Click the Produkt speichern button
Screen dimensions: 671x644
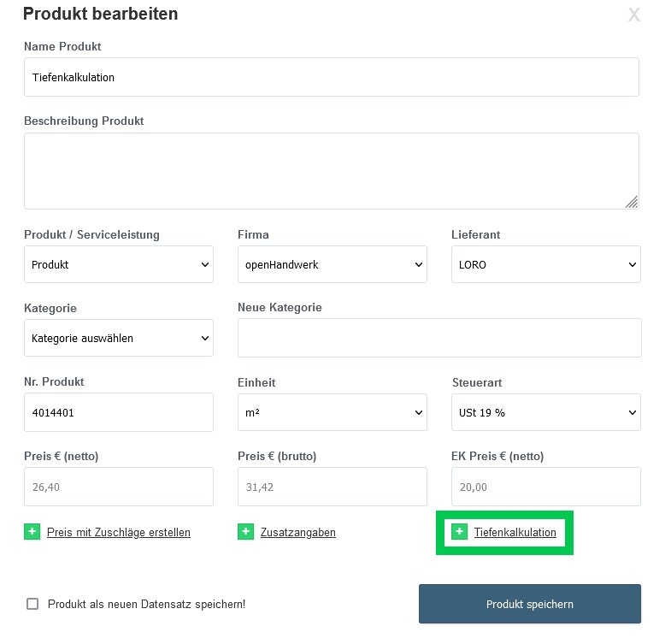click(530, 604)
